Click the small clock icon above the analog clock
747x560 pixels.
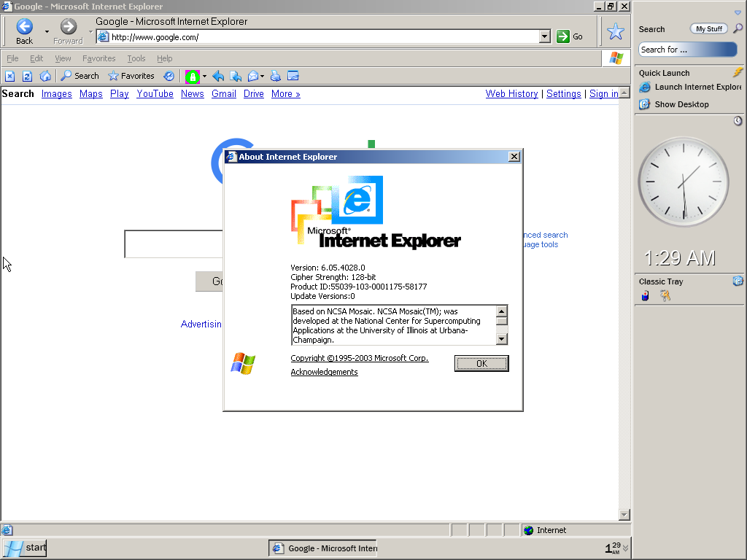[738, 121]
